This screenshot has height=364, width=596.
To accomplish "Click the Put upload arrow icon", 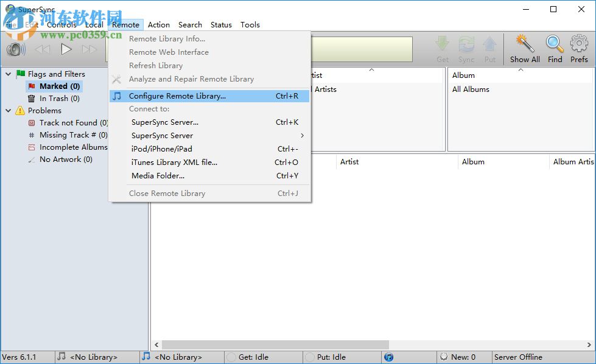I will coord(489,44).
